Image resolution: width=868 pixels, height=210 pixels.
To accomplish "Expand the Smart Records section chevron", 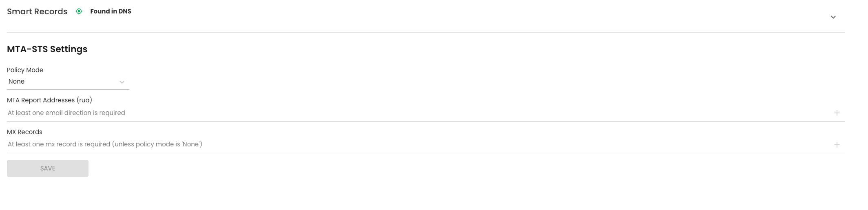I will click(x=833, y=17).
